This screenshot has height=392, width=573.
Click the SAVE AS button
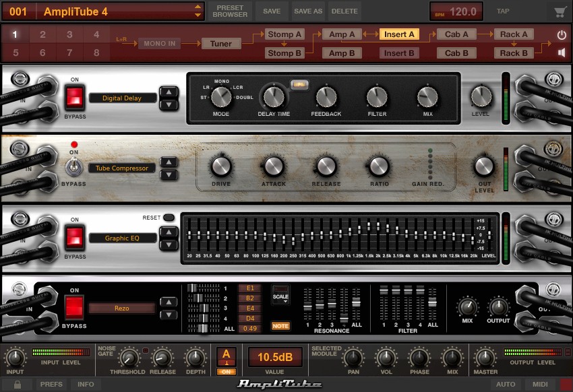click(x=308, y=11)
